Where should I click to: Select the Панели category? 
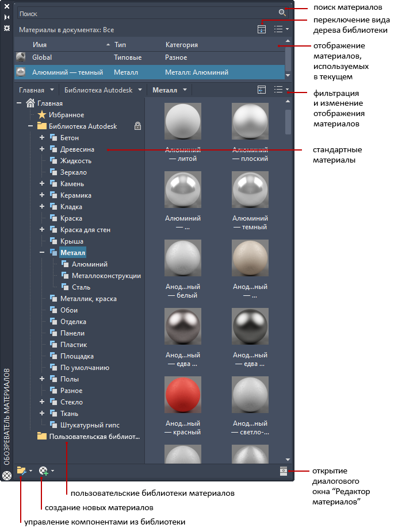[67, 333]
